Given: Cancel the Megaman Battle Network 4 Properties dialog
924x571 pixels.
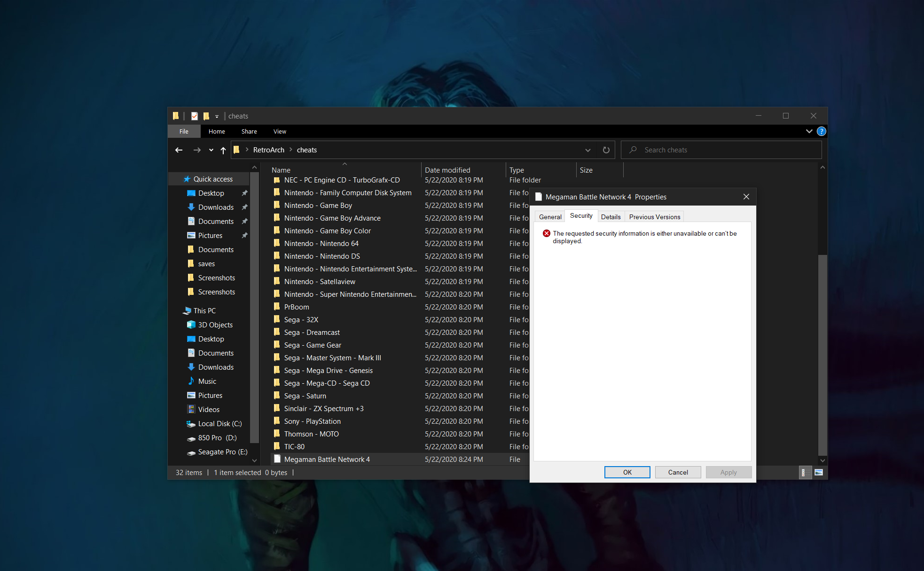Looking at the screenshot, I should pos(678,472).
